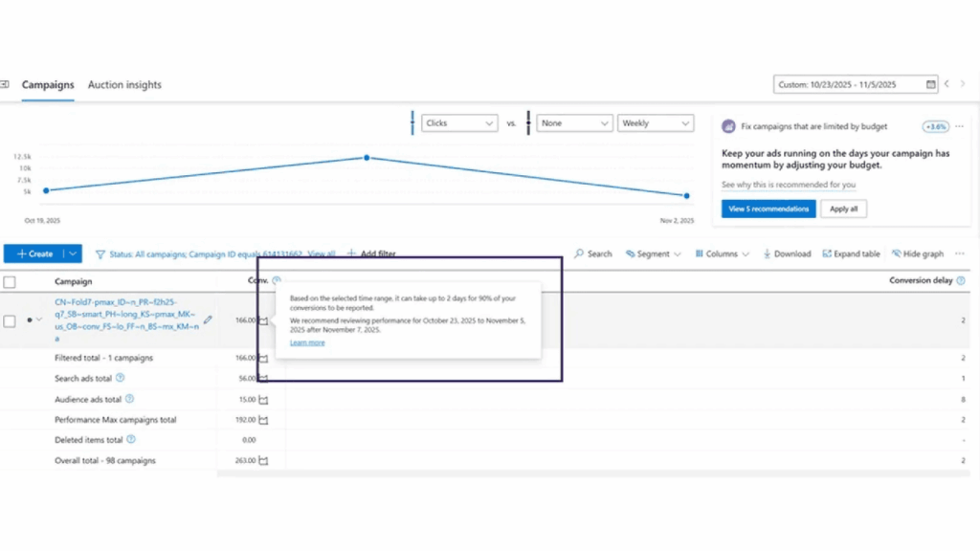Click View 5 recommendations button
Screen dimensions: 980x551
[x=768, y=209]
